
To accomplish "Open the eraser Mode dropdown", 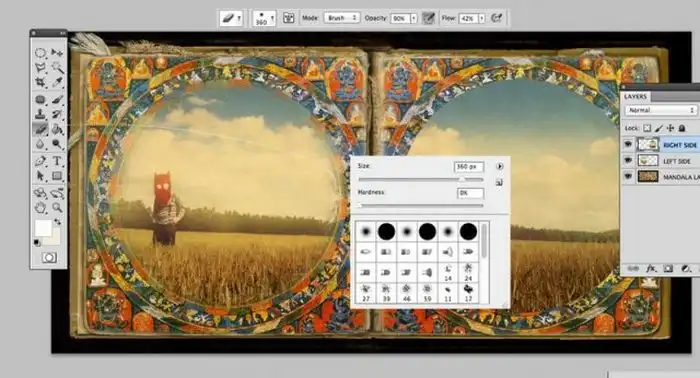I will (342, 18).
